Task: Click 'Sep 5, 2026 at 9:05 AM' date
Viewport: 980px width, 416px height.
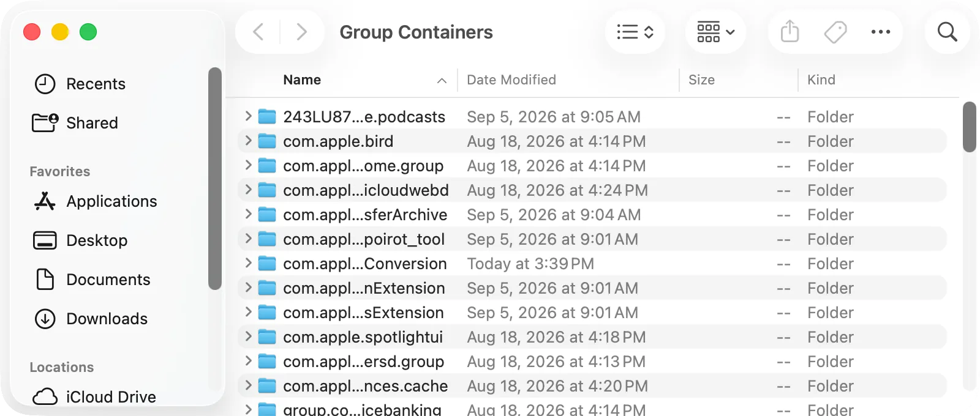Action: (x=554, y=117)
